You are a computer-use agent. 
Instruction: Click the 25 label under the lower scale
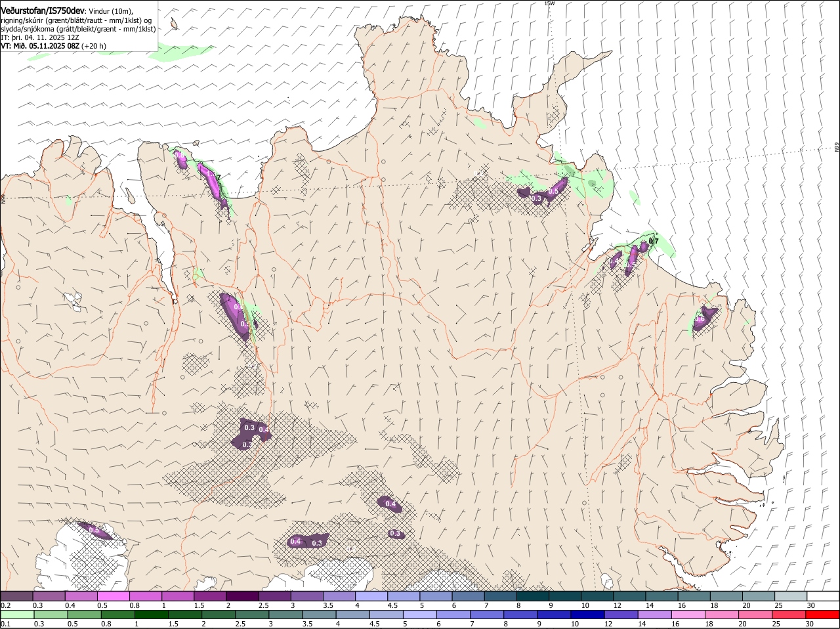pyautogui.click(x=776, y=624)
